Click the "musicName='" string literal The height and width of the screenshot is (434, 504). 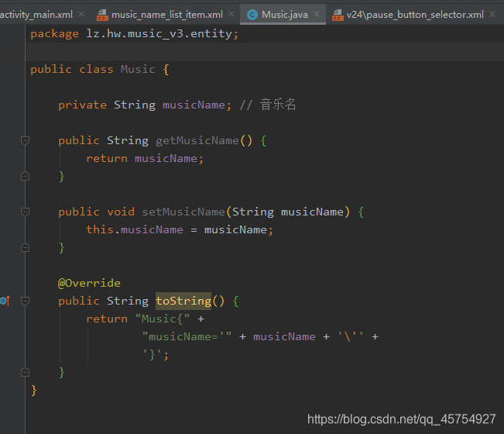coord(187,337)
